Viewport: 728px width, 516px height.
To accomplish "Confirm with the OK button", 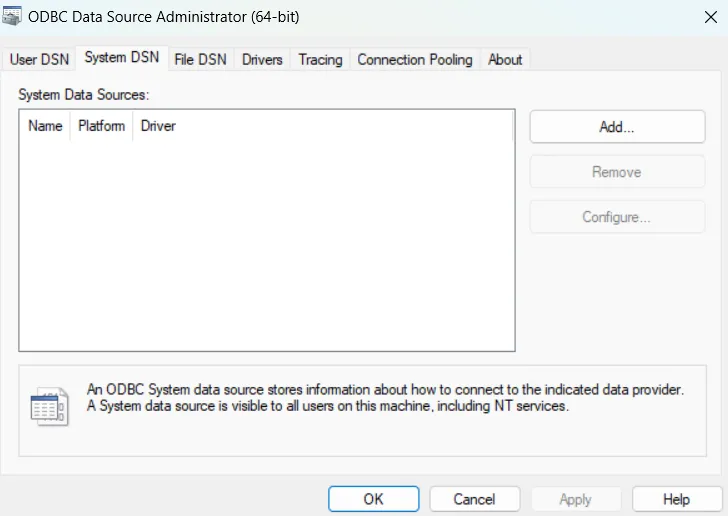I will pyautogui.click(x=374, y=499).
